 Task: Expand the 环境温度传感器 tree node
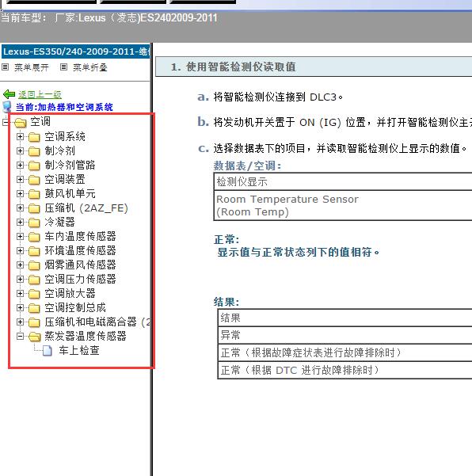20,251
